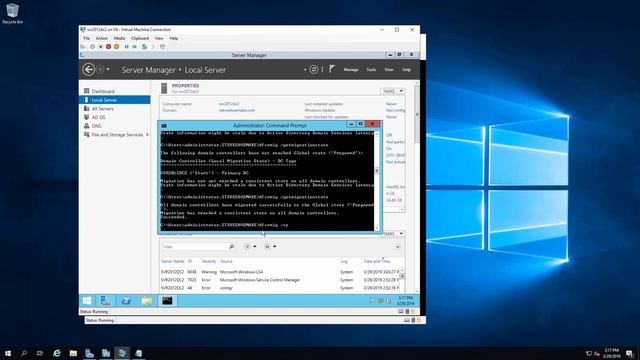Viewport: 640px width, 360px height.
Task: Click the Server Manager forward arrow button
Action: 100,69
